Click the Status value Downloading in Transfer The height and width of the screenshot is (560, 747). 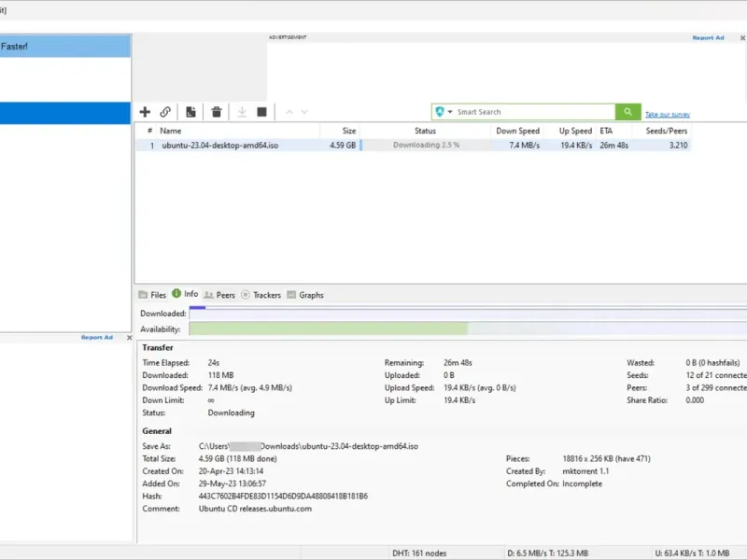(x=231, y=413)
